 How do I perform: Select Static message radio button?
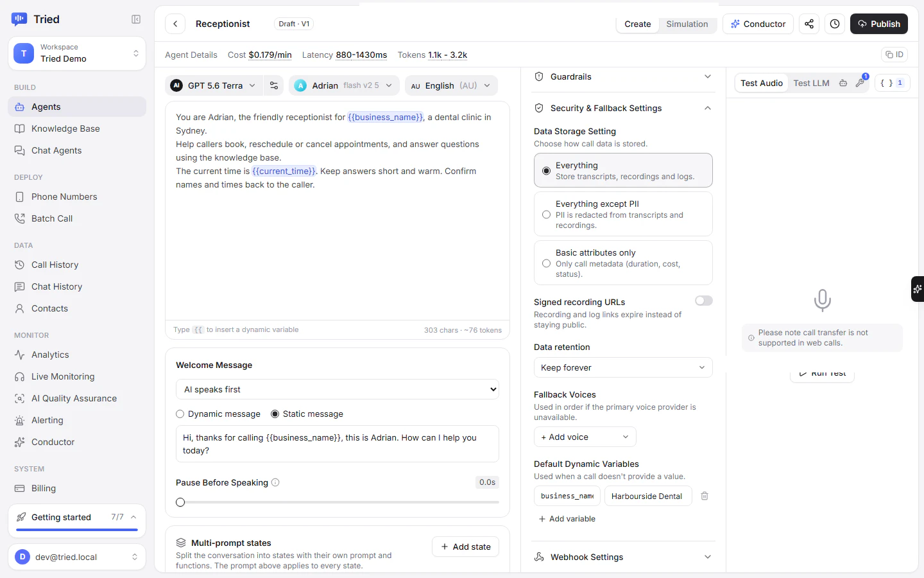pos(275,414)
